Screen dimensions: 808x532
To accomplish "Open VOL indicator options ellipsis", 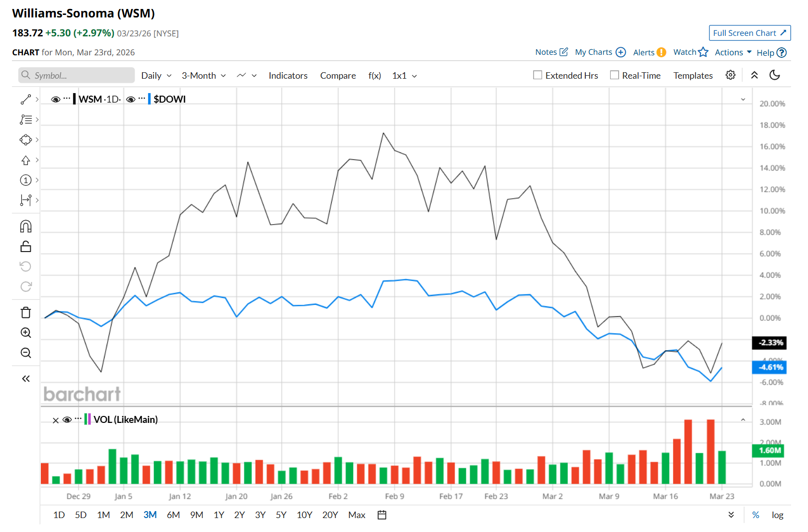I will coord(78,418).
